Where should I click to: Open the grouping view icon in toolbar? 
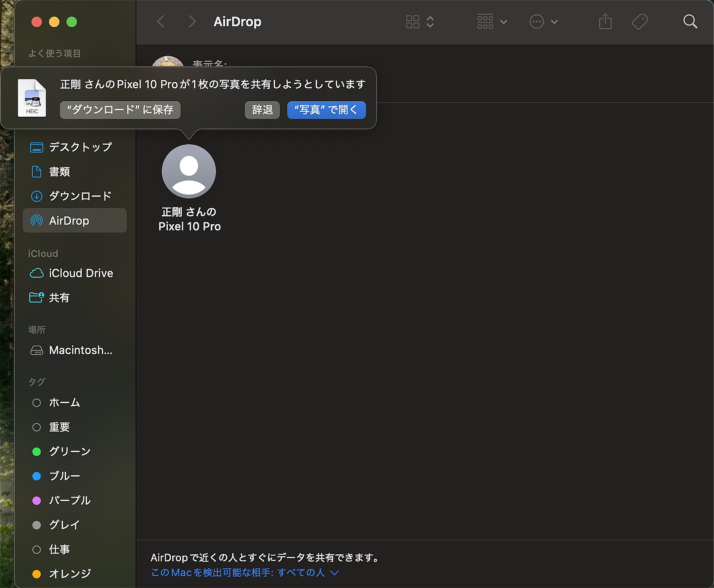485,21
